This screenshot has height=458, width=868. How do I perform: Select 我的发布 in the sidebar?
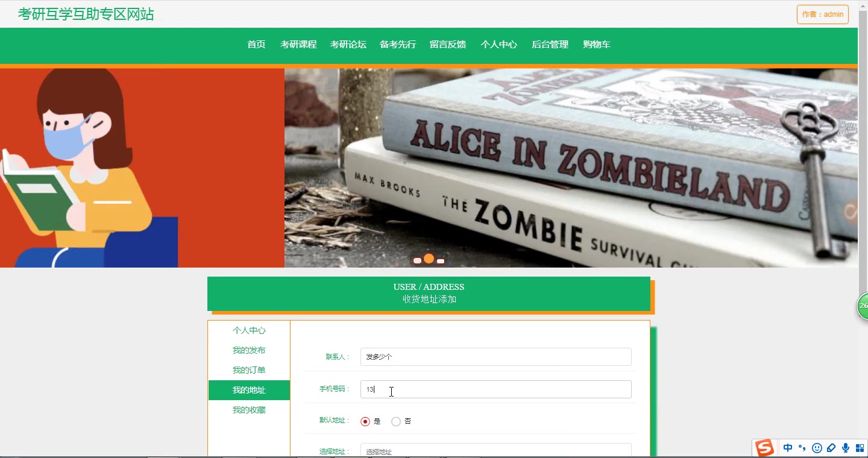(249, 350)
